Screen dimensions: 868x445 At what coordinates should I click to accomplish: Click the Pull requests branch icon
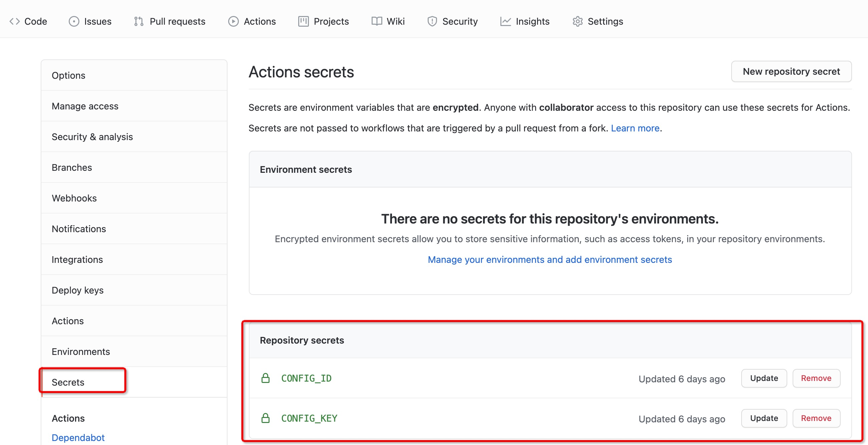tap(138, 21)
